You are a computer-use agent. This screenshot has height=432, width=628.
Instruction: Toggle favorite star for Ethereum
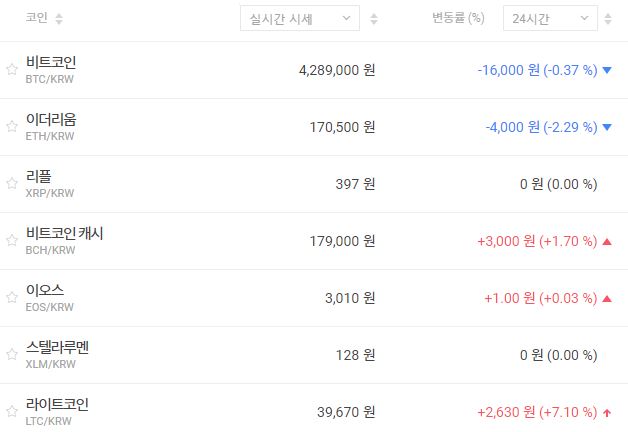(x=12, y=127)
